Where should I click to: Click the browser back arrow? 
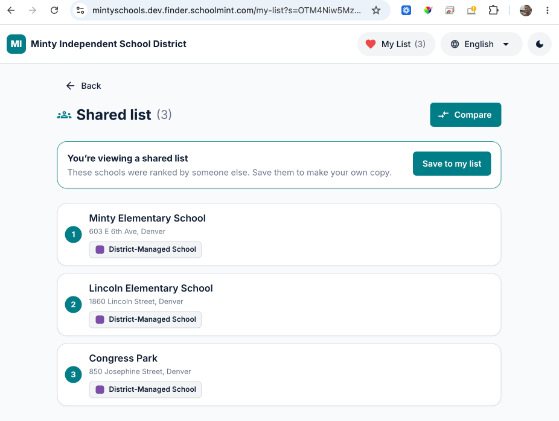click(11, 10)
